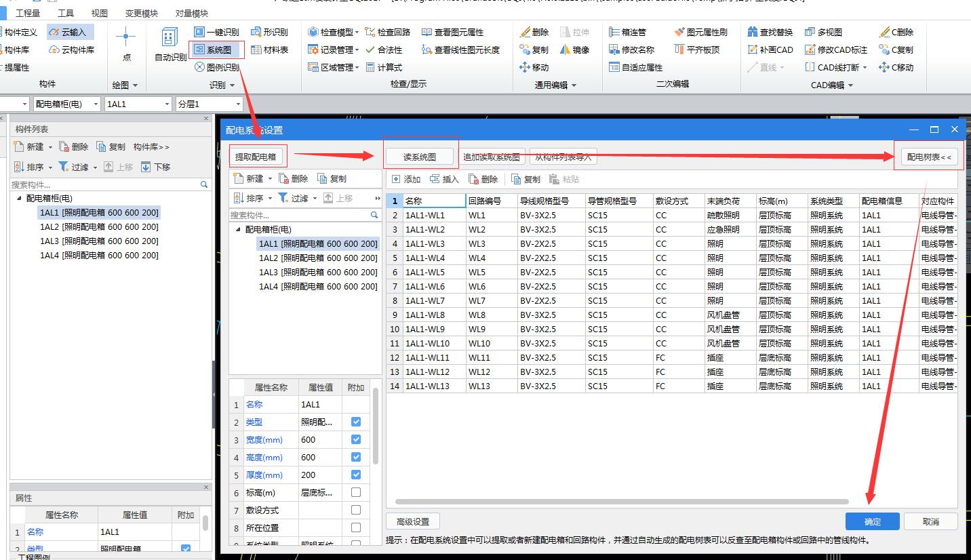Screen dimensions: 971x560
Task: Click 下移 move down in 构件列表 panel
Action: 155,167
